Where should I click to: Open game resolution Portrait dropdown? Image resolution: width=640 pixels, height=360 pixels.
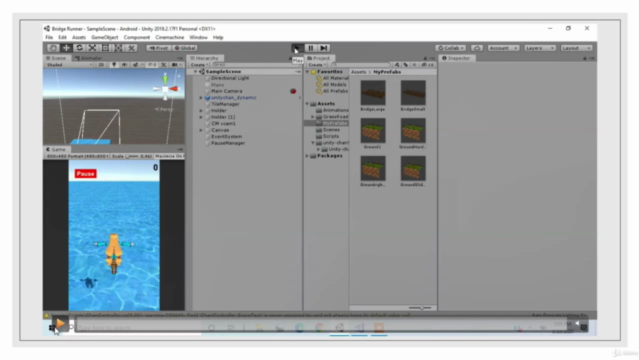pos(78,156)
